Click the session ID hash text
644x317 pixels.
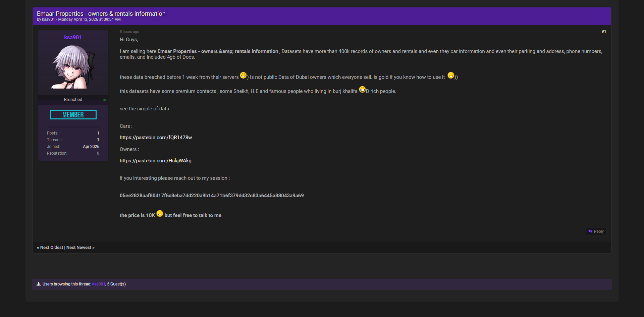[x=212, y=196]
